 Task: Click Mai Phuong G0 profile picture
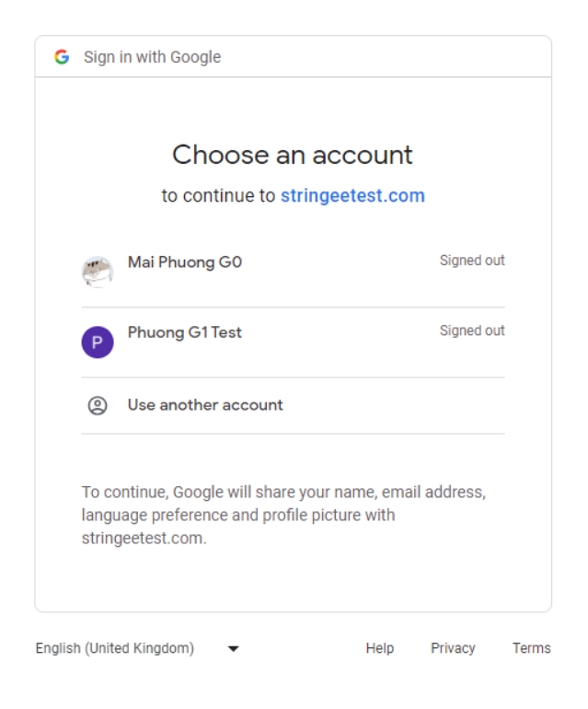98,272
